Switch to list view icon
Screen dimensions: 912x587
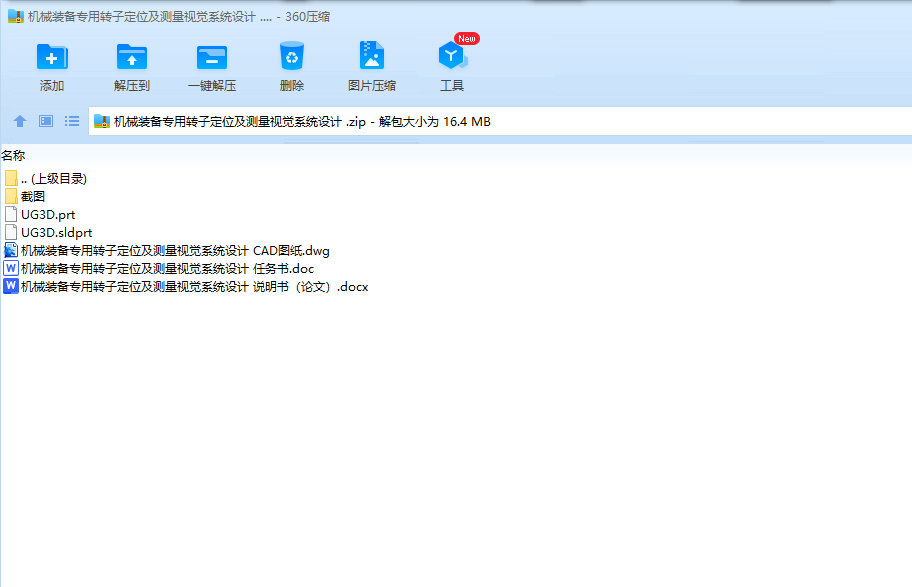(x=72, y=121)
